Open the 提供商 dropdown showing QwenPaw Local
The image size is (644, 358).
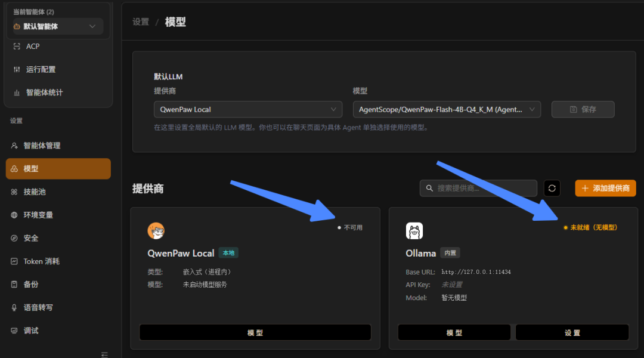(x=248, y=109)
